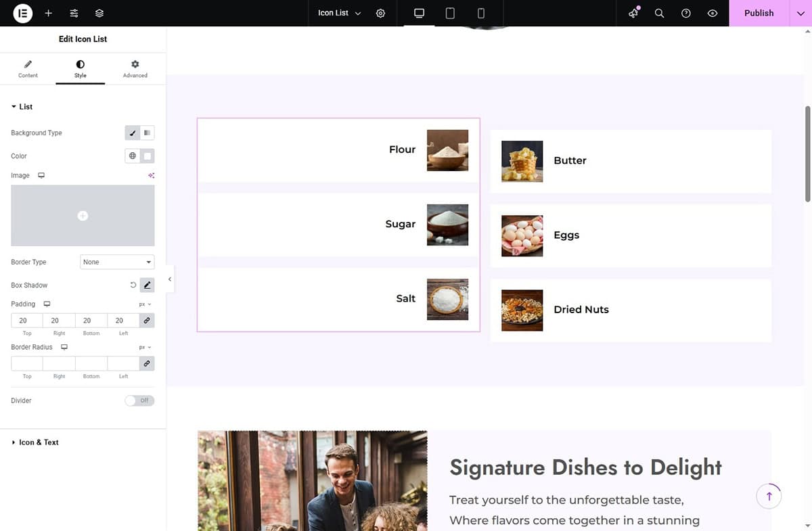Click the Publish button

759,13
